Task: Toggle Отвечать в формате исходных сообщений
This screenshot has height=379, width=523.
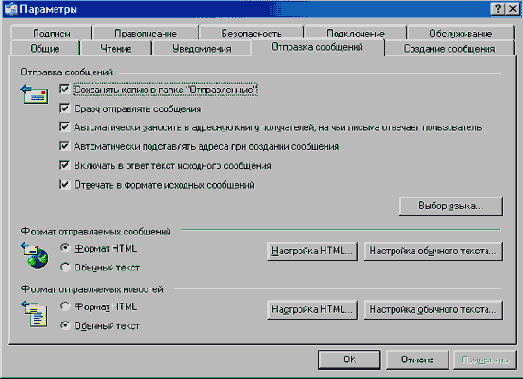Action: point(64,184)
